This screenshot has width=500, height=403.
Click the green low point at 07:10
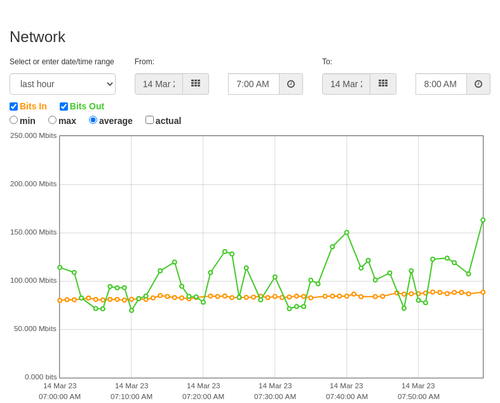pyautogui.click(x=131, y=310)
